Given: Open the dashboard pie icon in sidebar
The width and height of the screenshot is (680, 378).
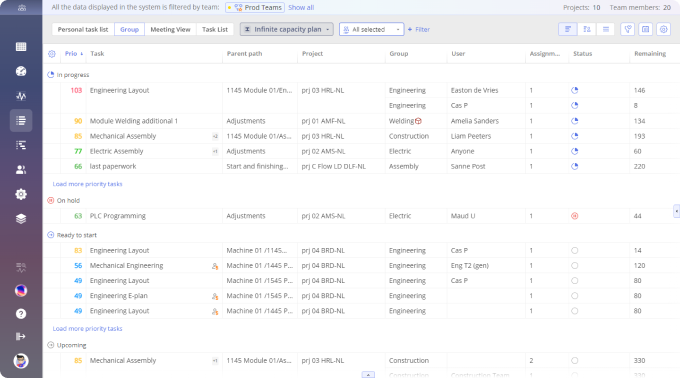Looking at the screenshot, I should 21,71.
